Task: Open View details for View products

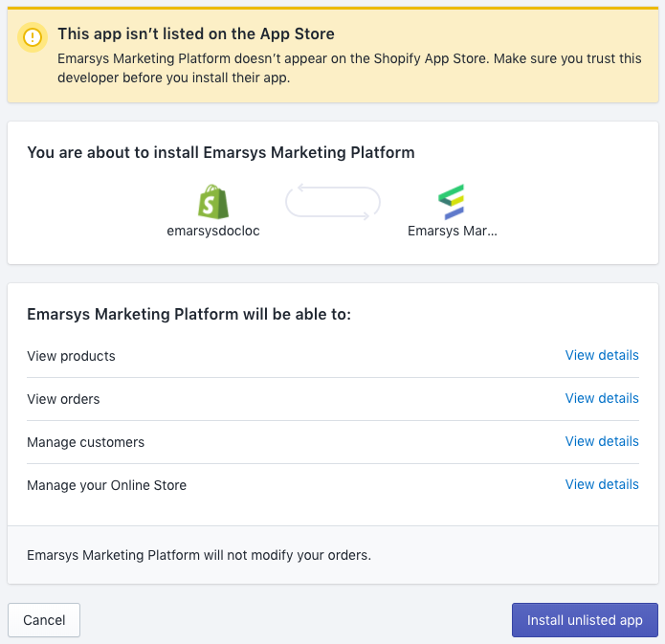Action: click(602, 355)
